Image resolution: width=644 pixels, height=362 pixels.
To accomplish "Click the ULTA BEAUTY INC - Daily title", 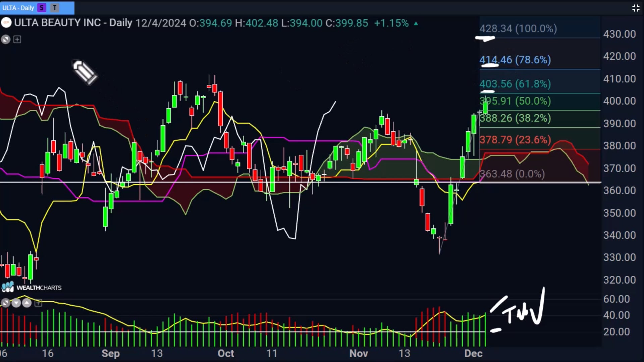I will [x=73, y=23].
